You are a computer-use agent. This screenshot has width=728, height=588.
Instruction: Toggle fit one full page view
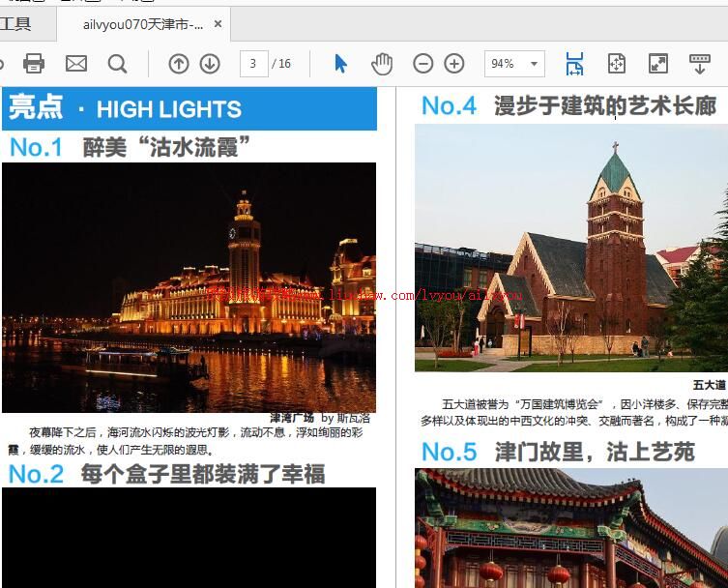click(x=616, y=64)
